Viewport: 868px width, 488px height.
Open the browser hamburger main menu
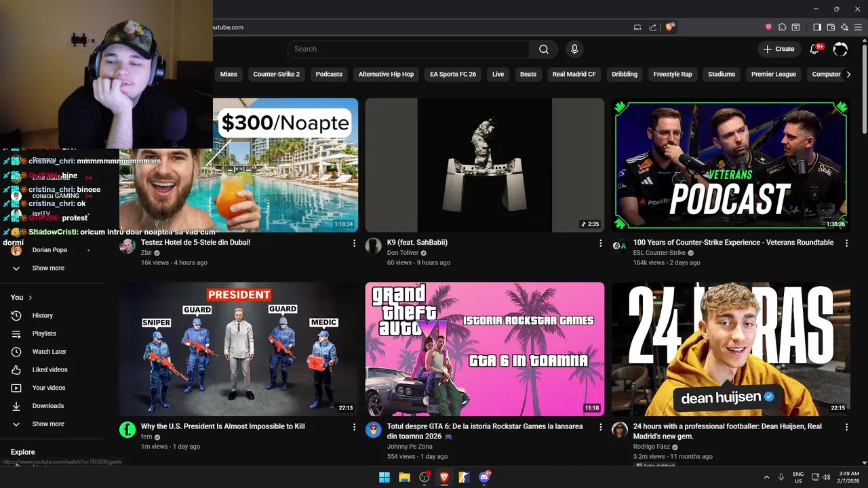(x=858, y=27)
